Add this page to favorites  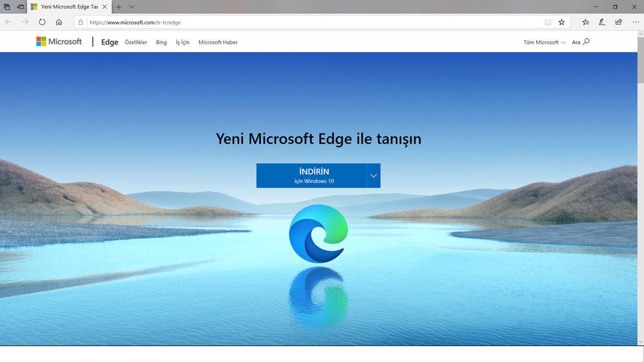click(x=561, y=22)
